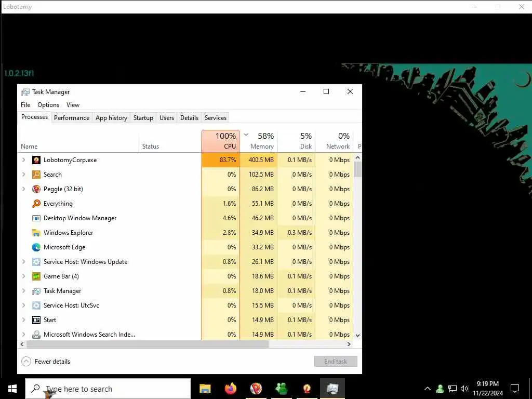Screen dimensions: 532x399
Task: Switch to the Startup tab
Action: click(x=143, y=118)
